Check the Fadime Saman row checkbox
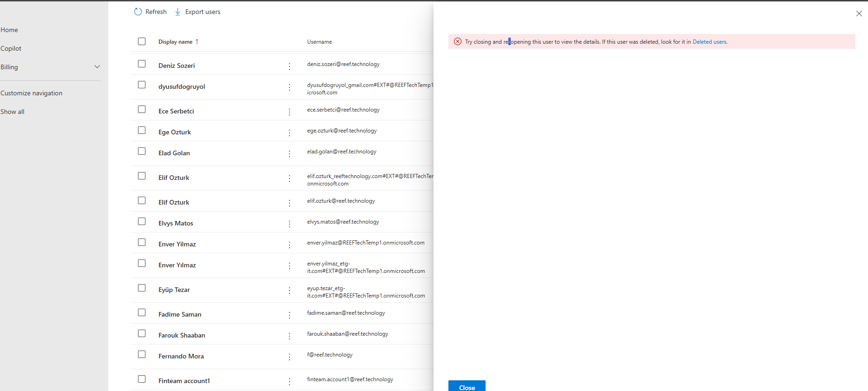The image size is (868, 391). pyautogui.click(x=142, y=312)
